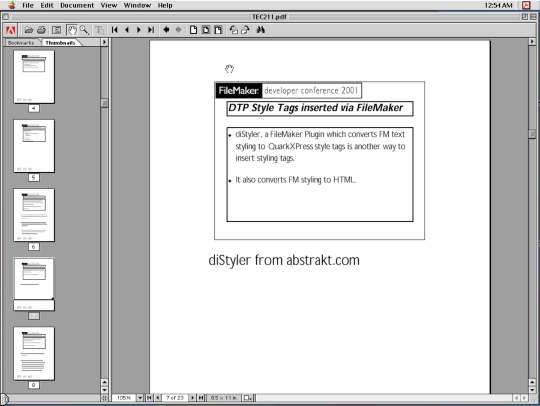Open the page layout dropdown in status bar

(x=248, y=398)
